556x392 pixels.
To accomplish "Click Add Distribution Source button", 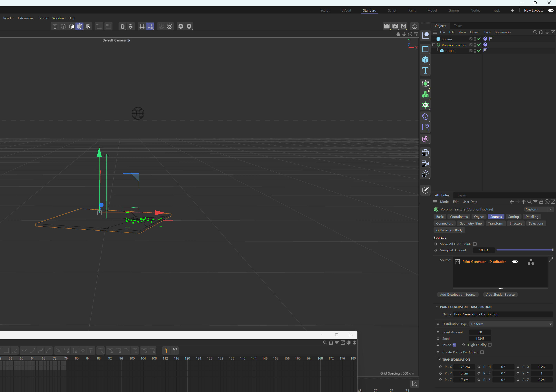I will pyautogui.click(x=458, y=294).
